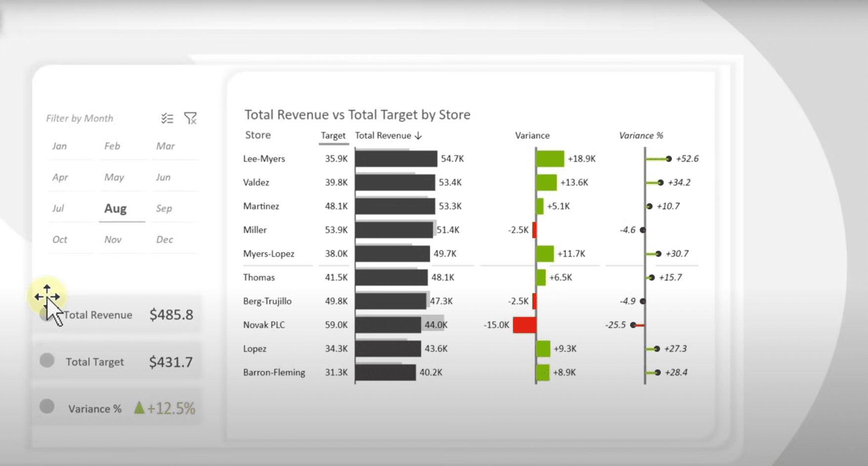Select Mar in the month filter
The image size is (868, 466).
[166, 146]
